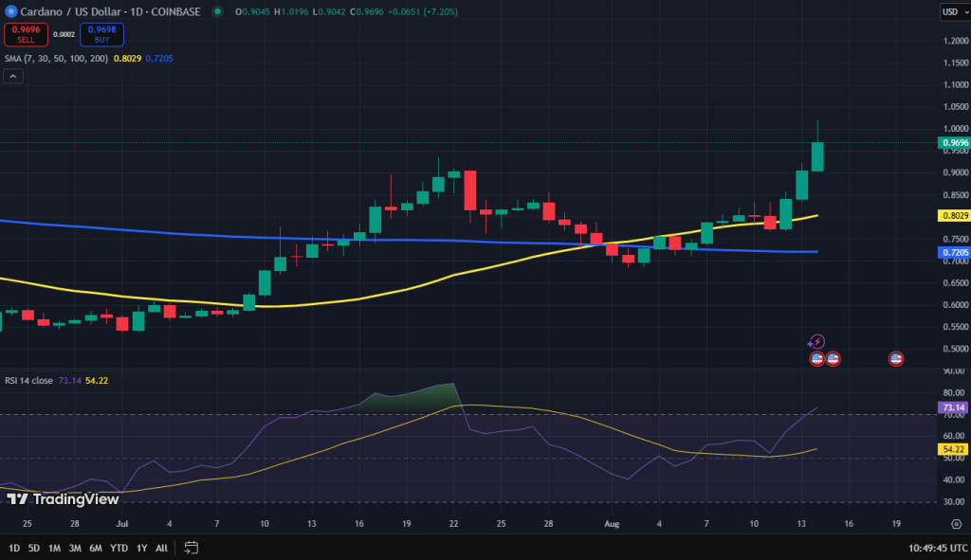
Task: Click the Jul label on the time axis
Action: [x=122, y=523]
